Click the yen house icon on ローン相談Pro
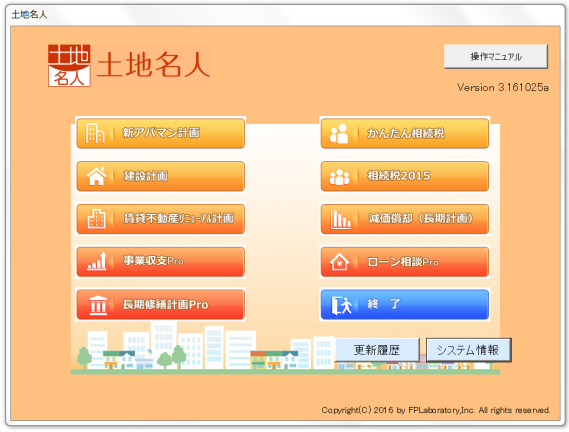Viewport: 569px width, 432px height. click(339, 262)
